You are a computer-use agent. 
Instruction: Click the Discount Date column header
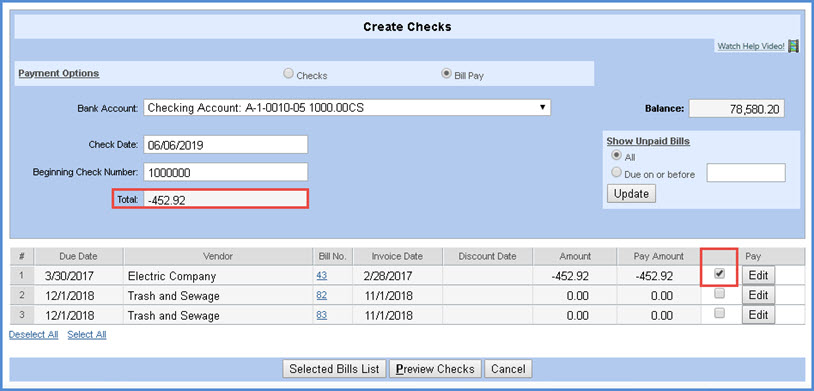[487, 256]
